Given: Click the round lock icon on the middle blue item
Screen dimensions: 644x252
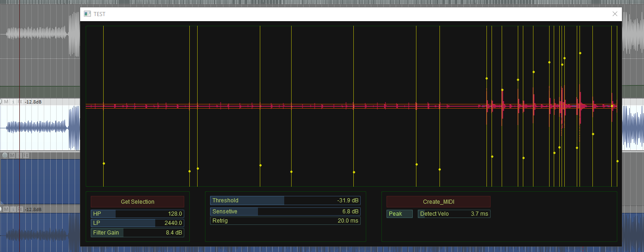Looking at the screenshot, I should [5, 155].
